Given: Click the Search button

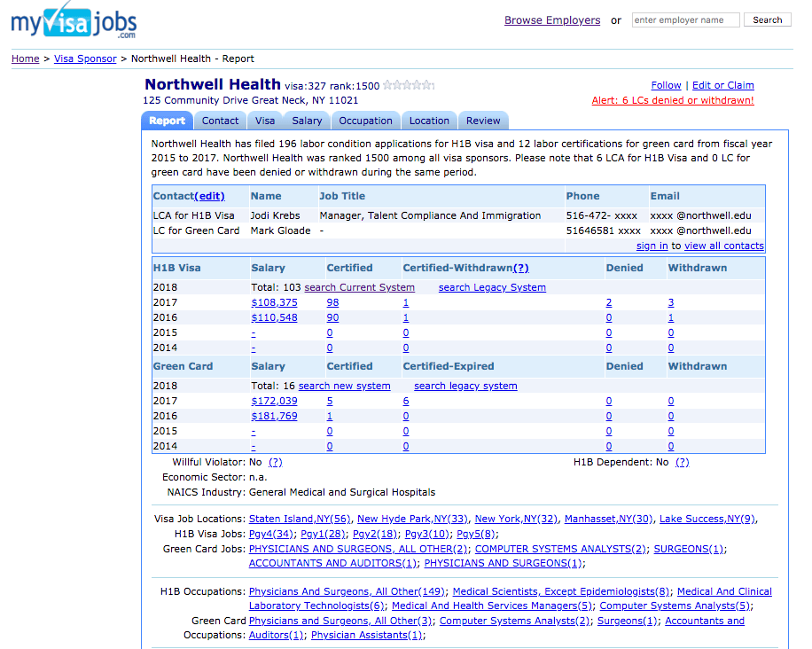Looking at the screenshot, I should tap(767, 20).
